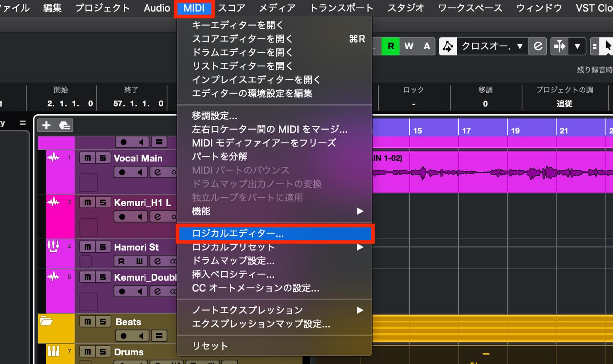613x364 pixels.
Task: Solo the Beats folder track
Action: coord(103,322)
